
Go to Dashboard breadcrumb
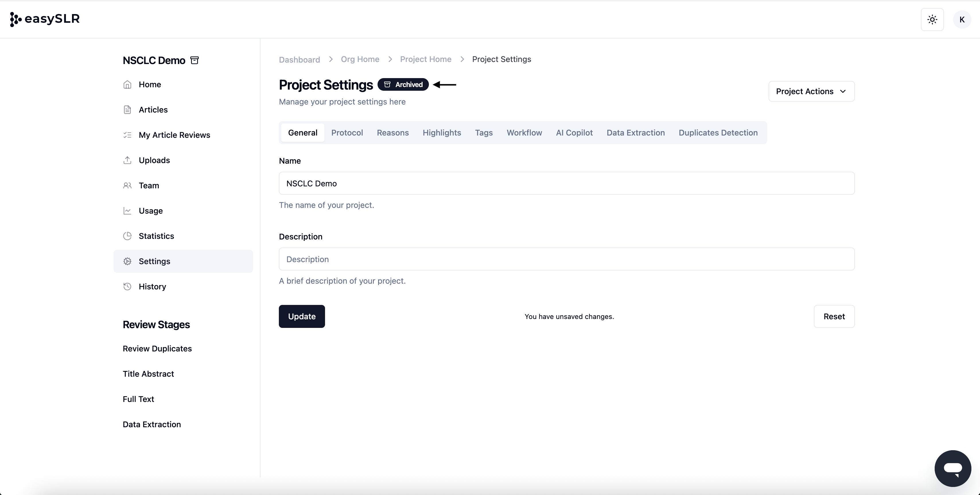tap(300, 59)
